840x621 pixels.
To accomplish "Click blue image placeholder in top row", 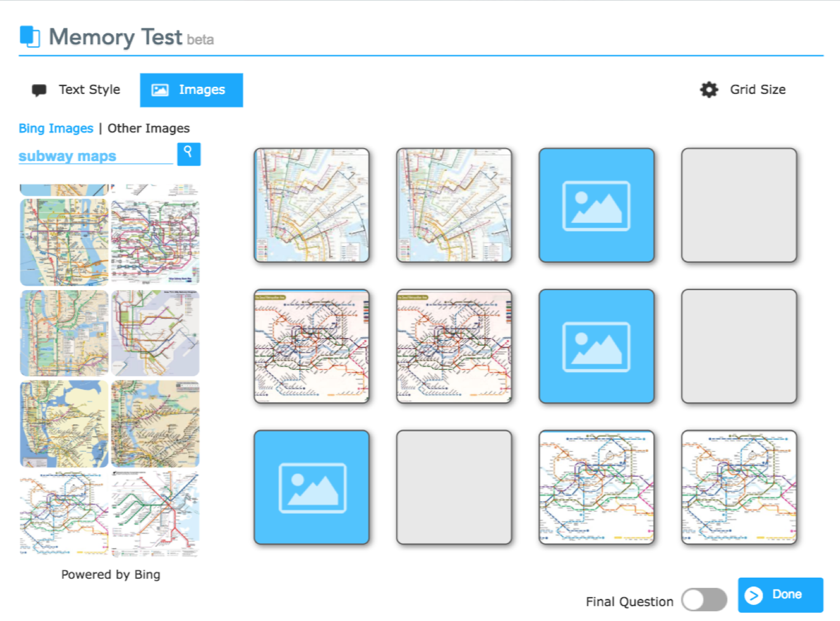I will pyautogui.click(x=597, y=205).
